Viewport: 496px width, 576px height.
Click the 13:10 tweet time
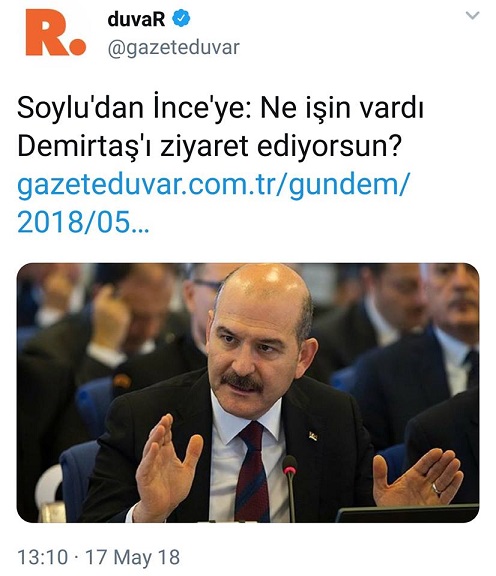tap(43, 557)
